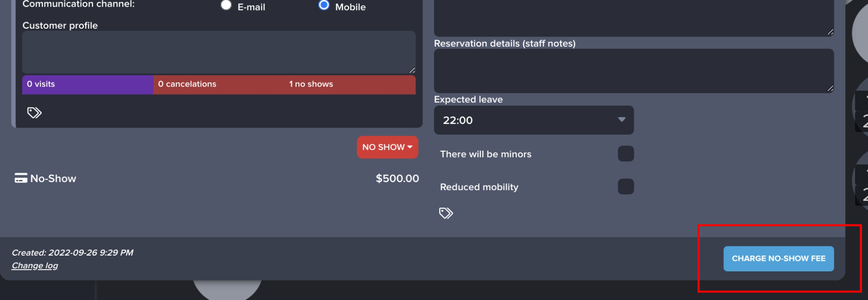
Task: Click the credit card No-Show icon
Action: click(x=21, y=178)
